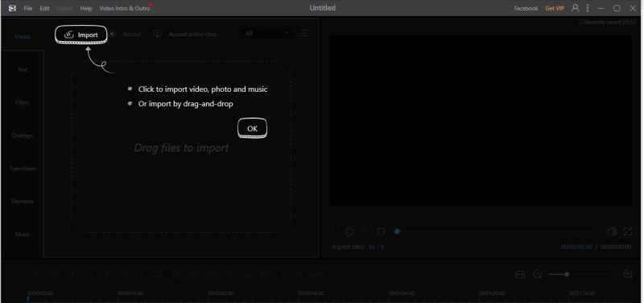This screenshot has height=303, width=644.
Task: Click the scissors split tool
Action: [108, 274]
